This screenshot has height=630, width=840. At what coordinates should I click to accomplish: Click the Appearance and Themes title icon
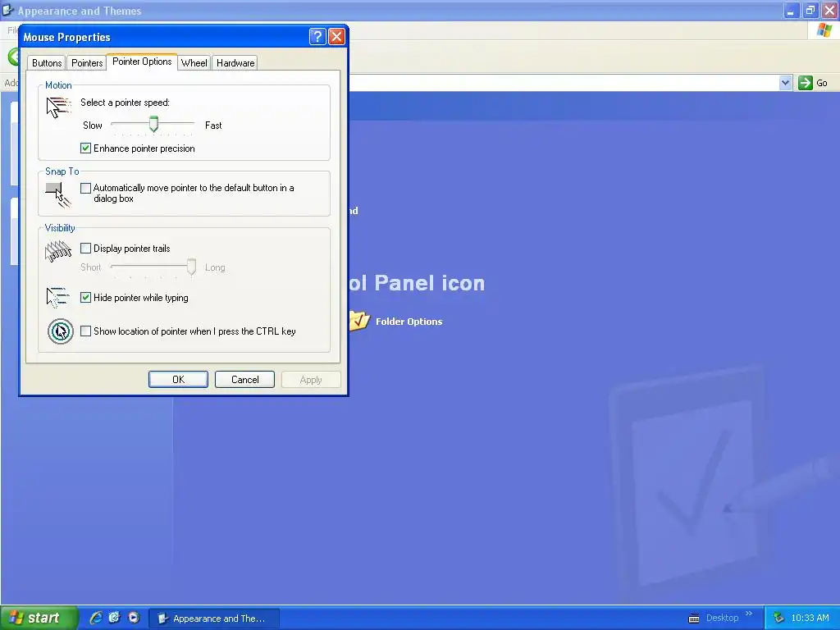pos(7,10)
